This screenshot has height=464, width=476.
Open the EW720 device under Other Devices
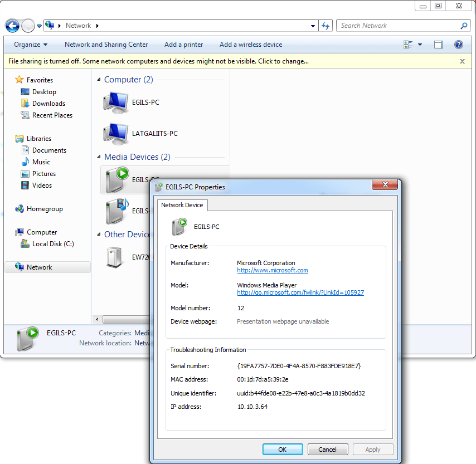(114, 257)
